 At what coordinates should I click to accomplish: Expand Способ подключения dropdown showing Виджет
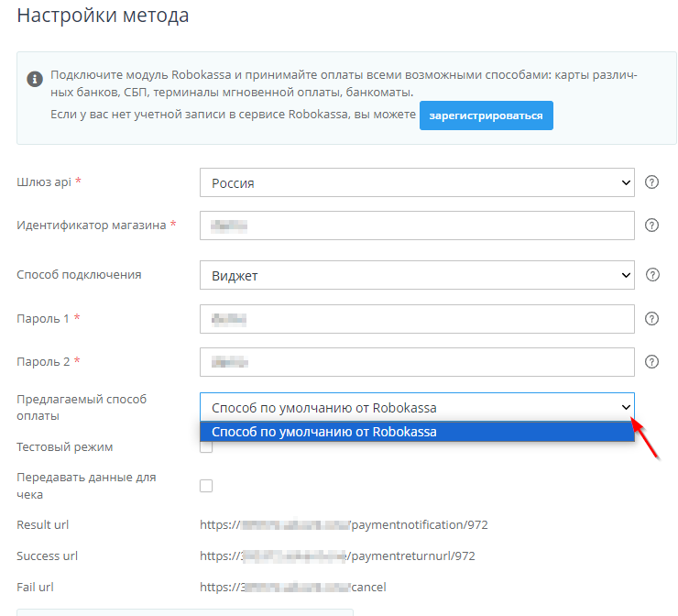pyautogui.click(x=417, y=275)
